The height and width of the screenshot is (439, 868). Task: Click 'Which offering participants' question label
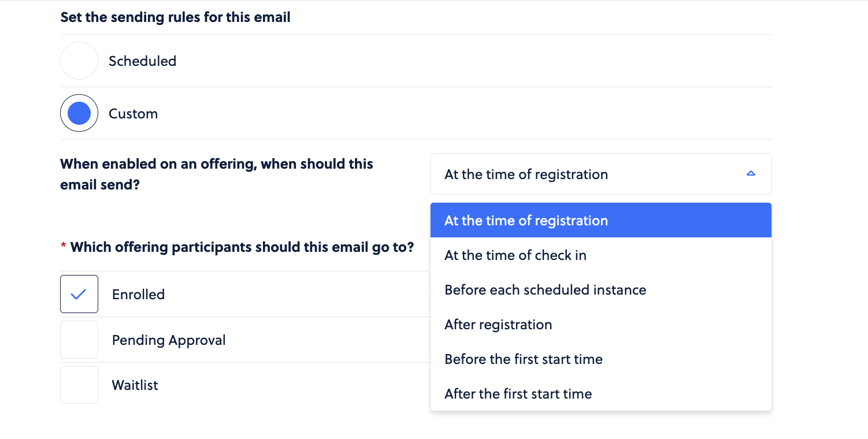pos(242,247)
